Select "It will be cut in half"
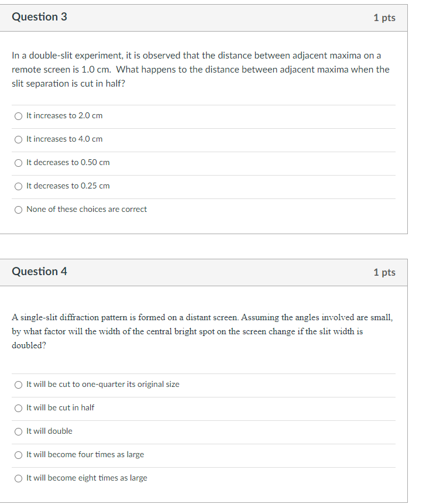Viewport: 426px width, 504px height. click(59, 408)
